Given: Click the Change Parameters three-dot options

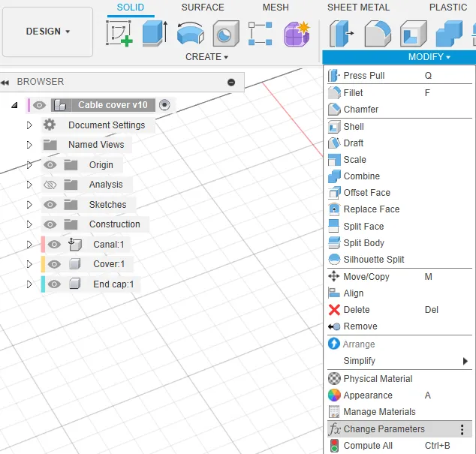Looking at the screenshot, I should coord(462,429).
